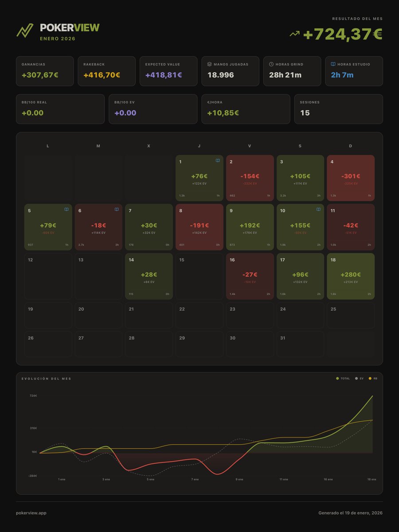
Task: Open day 10 cell showing +155€
Action: coord(301,227)
